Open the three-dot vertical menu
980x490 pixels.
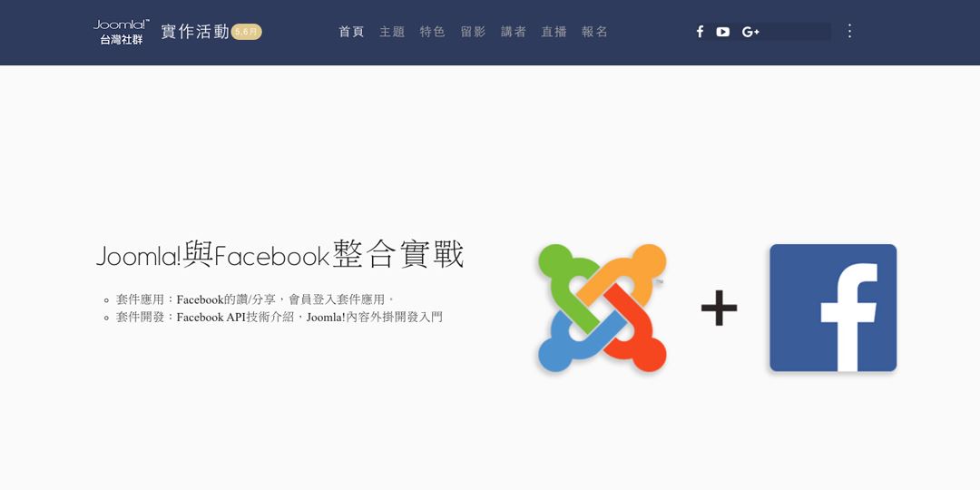[x=849, y=31]
